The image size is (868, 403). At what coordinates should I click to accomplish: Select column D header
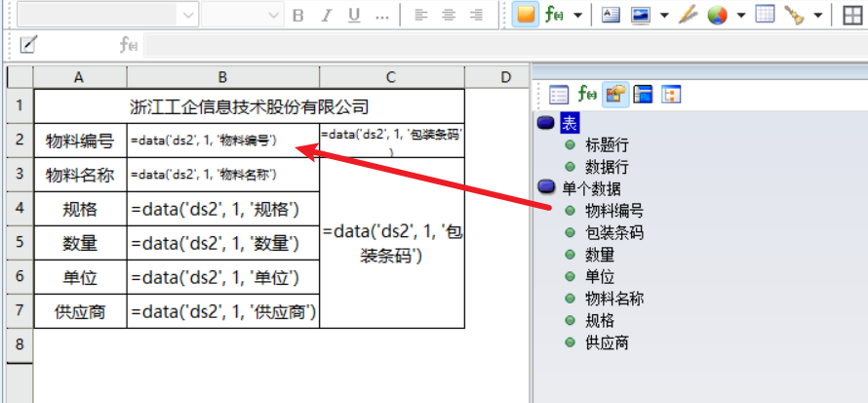[x=497, y=77]
